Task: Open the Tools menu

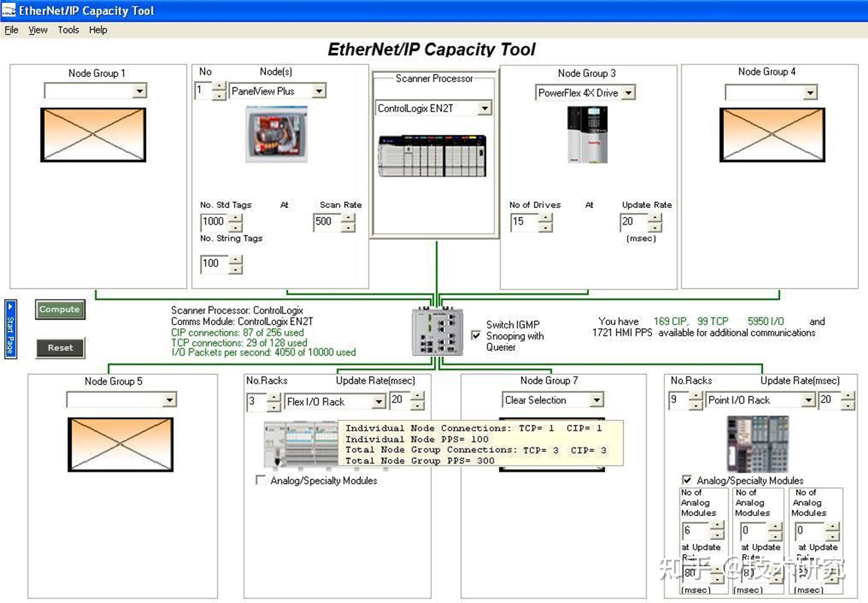Action: [68, 30]
